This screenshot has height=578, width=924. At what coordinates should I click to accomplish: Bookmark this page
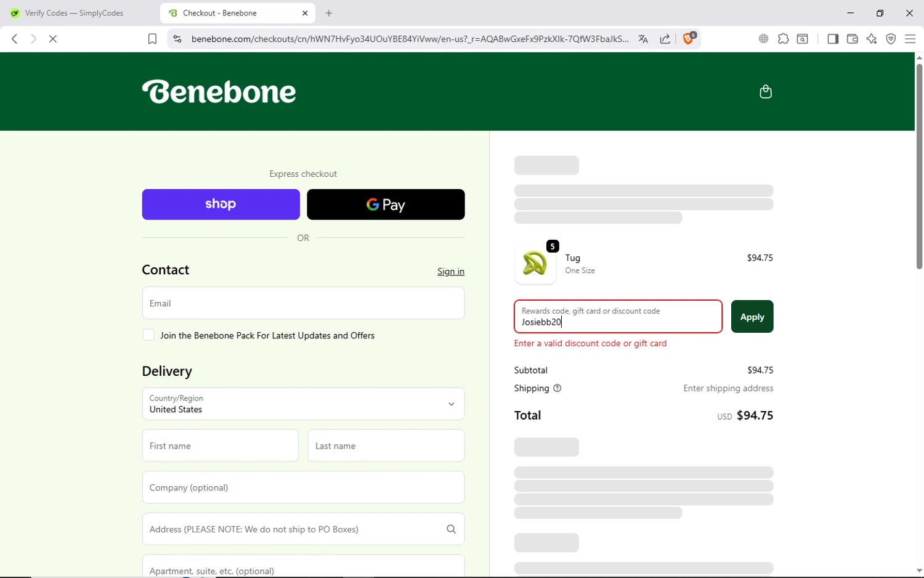(x=152, y=39)
